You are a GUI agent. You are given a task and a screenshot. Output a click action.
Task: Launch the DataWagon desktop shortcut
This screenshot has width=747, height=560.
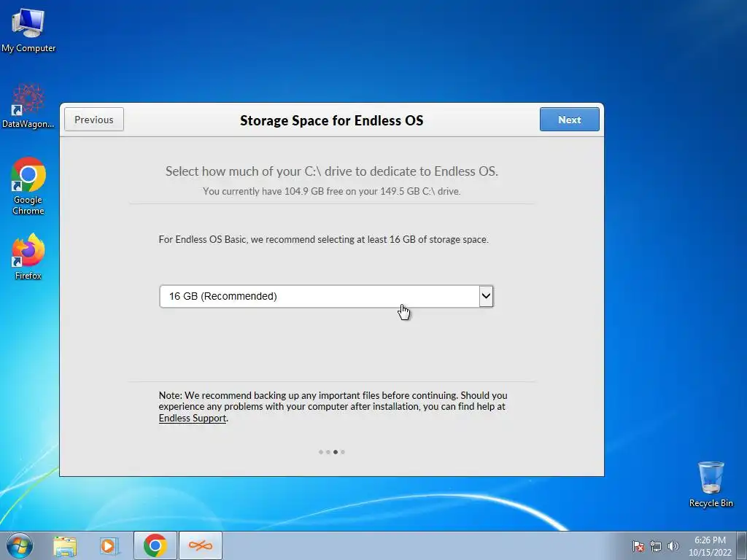[x=28, y=106]
